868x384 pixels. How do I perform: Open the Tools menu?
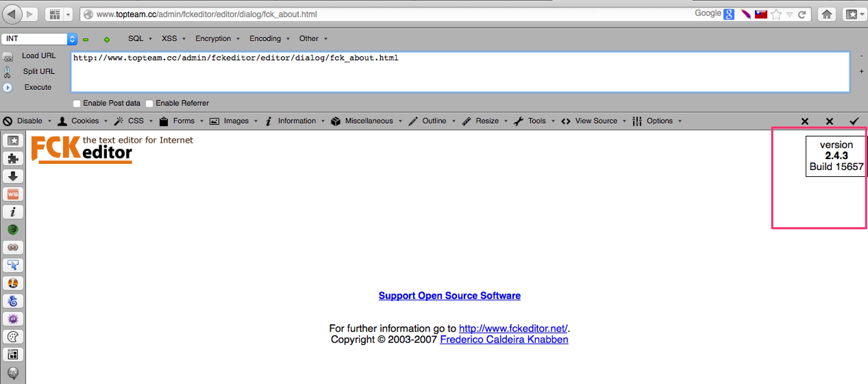[x=534, y=121]
